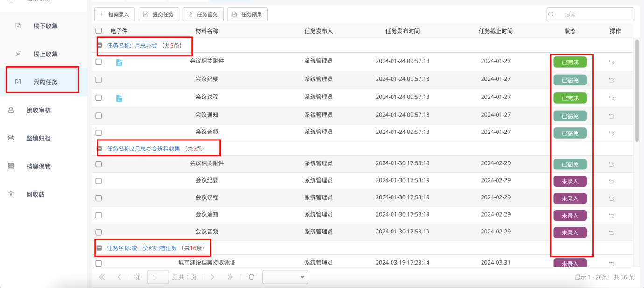Open the 任务名称:竣工资料归档任务 link
The width and height of the screenshot is (644, 288).
(x=142, y=248)
